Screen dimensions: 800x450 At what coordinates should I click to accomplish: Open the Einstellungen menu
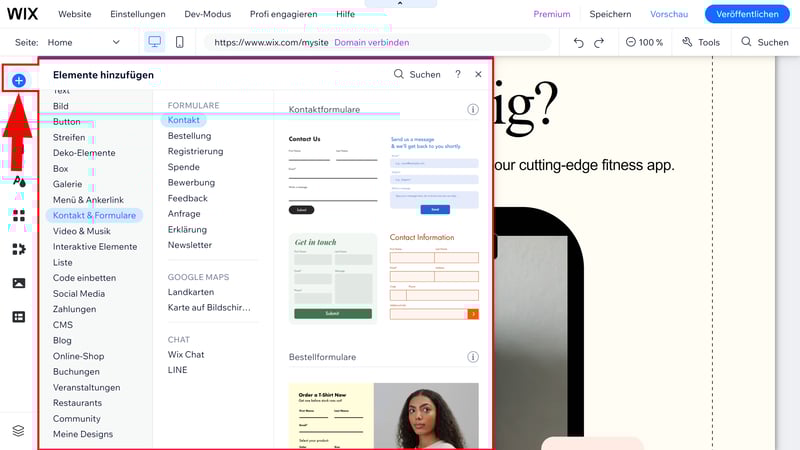click(138, 14)
